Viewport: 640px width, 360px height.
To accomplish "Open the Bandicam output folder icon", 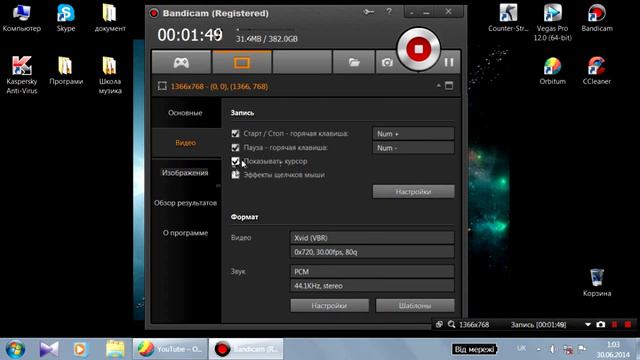I will pyautogui.click(x=354, y=62).
